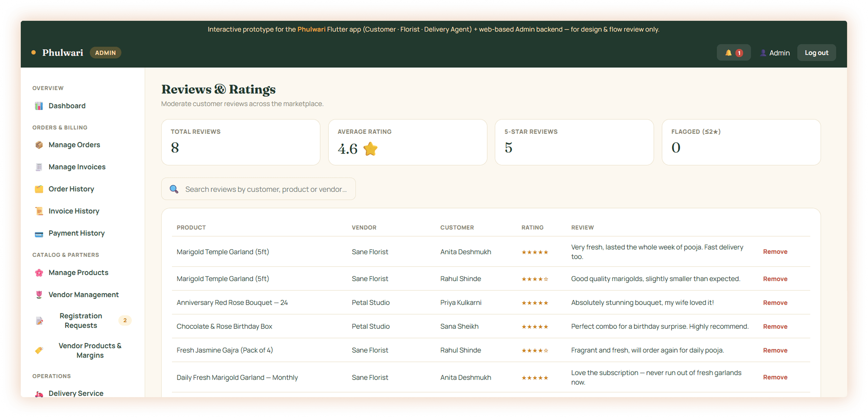Remove the Daily Fresh Marigold Garland review
Screen dimensions: 868x418
pos(775,377)
